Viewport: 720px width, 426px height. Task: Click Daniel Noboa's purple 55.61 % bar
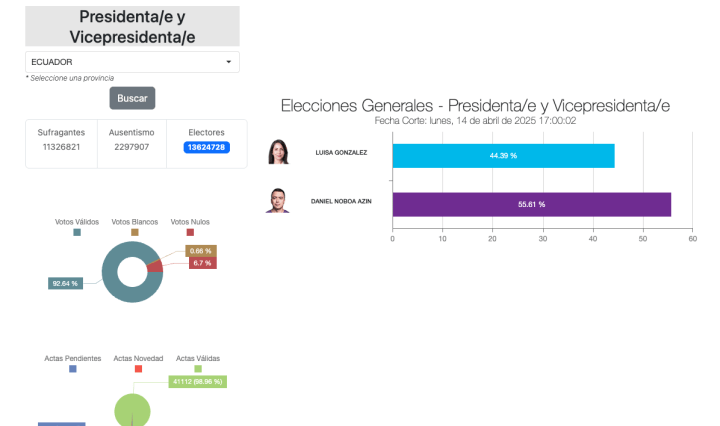531,204
